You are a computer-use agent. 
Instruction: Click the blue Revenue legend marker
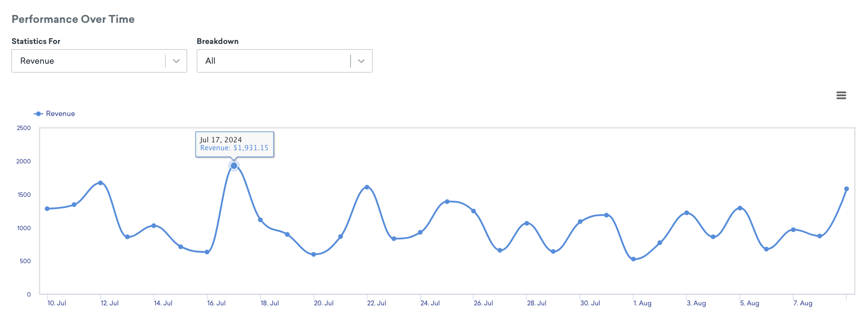click(38, 114)
